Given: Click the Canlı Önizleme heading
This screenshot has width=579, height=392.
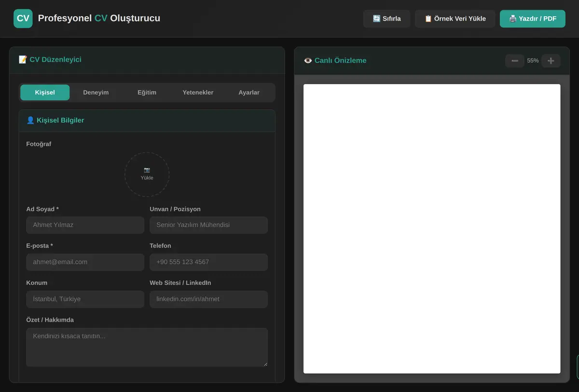Looking at the screenshot, I should [x=335, y=61].
